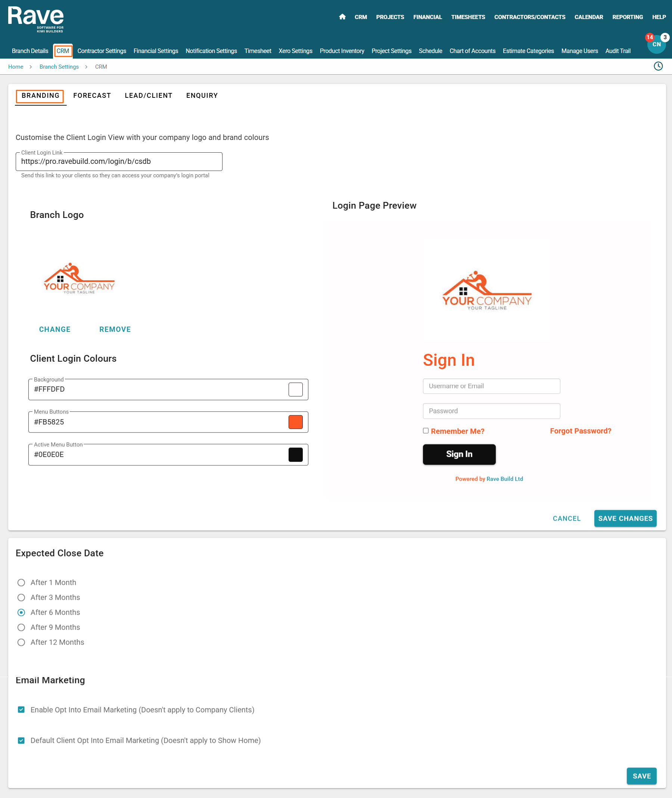Open Xero Settings in the settings menu
This screenshot has width=672, height=798.
[295, 51]
